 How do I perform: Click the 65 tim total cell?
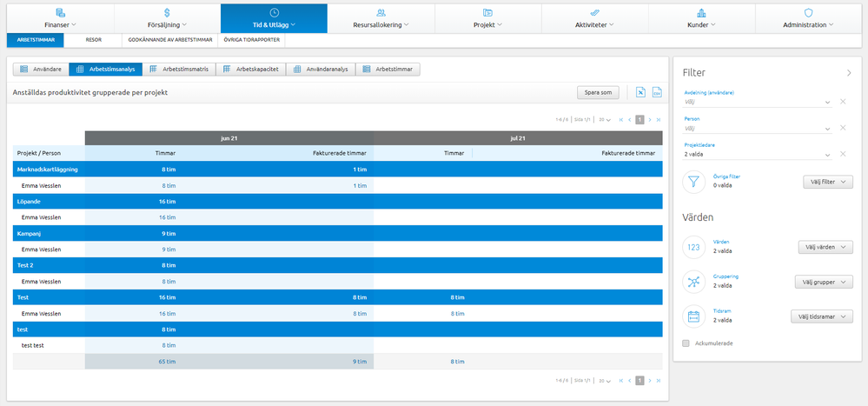(x=168, y=362)
